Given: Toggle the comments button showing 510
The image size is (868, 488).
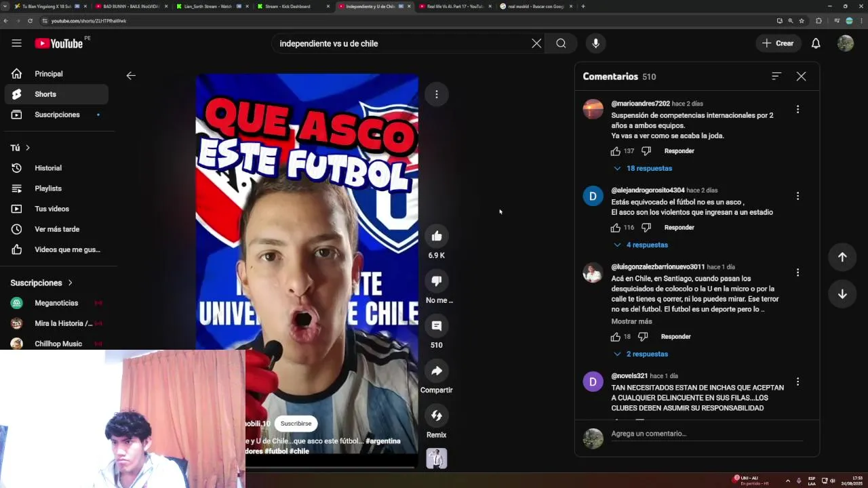Looking at the screenshot, I should click(437, 326).
